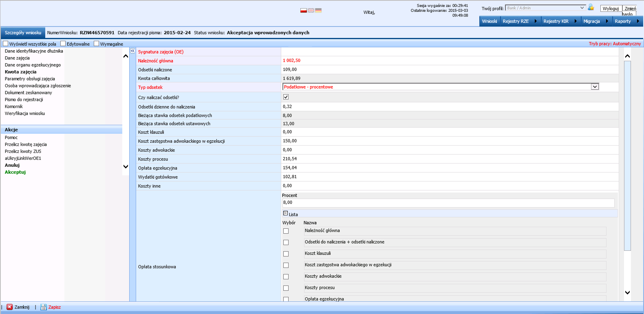The width and height of the screenshot is (644, 314).
Task: Click 'Przelicz kwoty ZUS' action
Action: (23, 151)
